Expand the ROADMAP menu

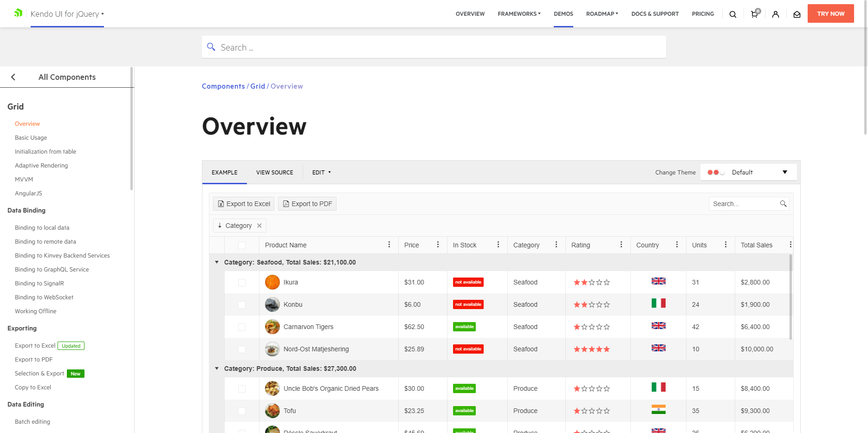pyautogui.click(x=602, y=14)
